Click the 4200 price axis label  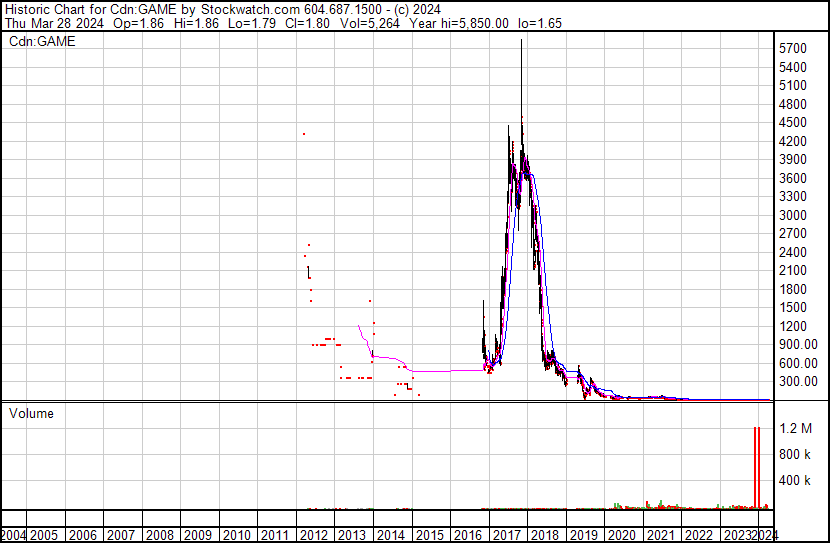click(793, 141)
